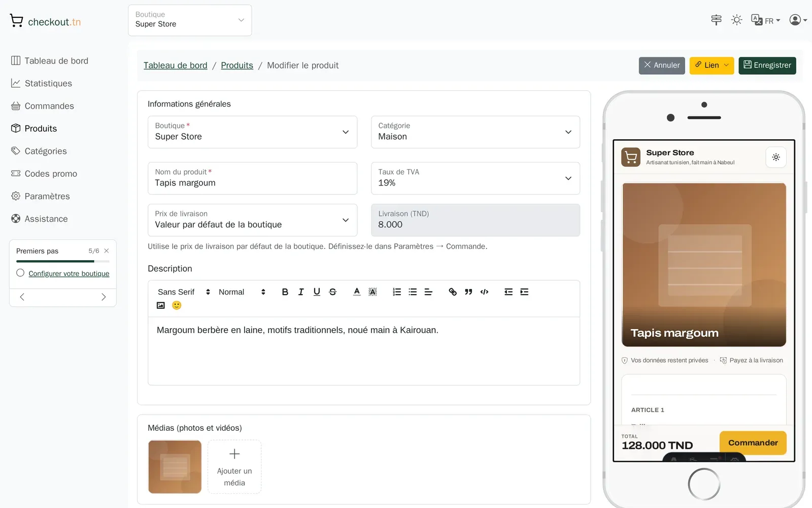Click the Livraison (TND) field

476,220
